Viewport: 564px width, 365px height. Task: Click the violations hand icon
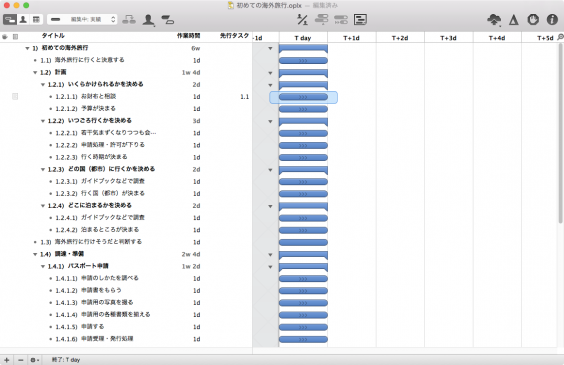(x=533, y=19)
